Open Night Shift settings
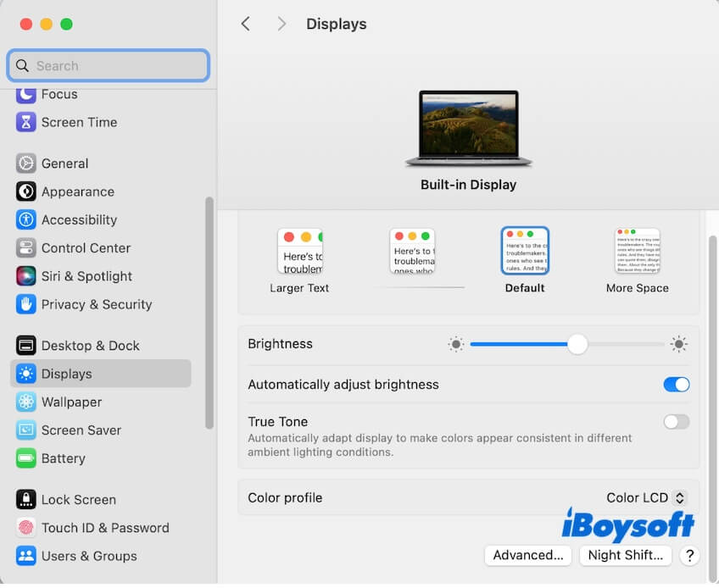This screenshot has width=719, height=588. tap(625, 555)
